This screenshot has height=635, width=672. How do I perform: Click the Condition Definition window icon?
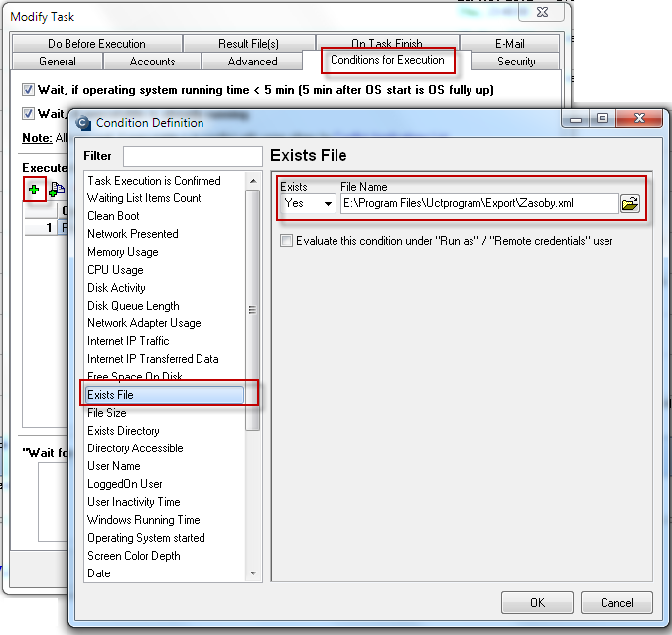(x=83, y=123)
